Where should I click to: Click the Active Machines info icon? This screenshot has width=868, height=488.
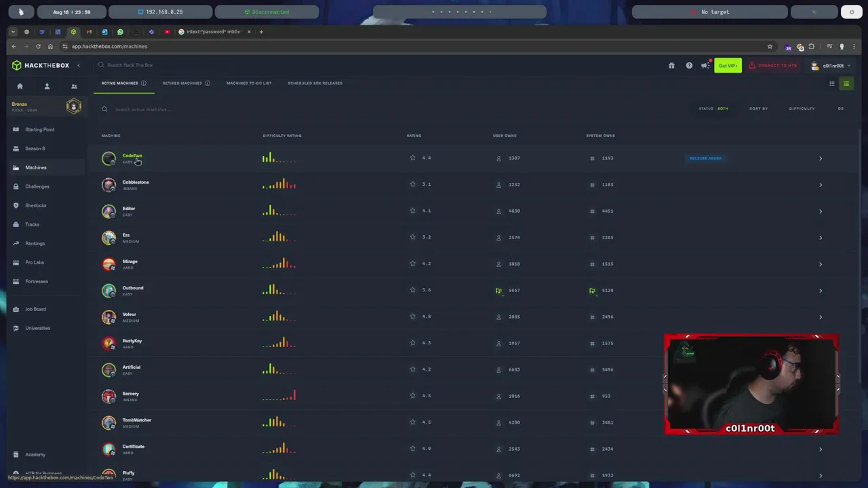click(x=143, y=83)
